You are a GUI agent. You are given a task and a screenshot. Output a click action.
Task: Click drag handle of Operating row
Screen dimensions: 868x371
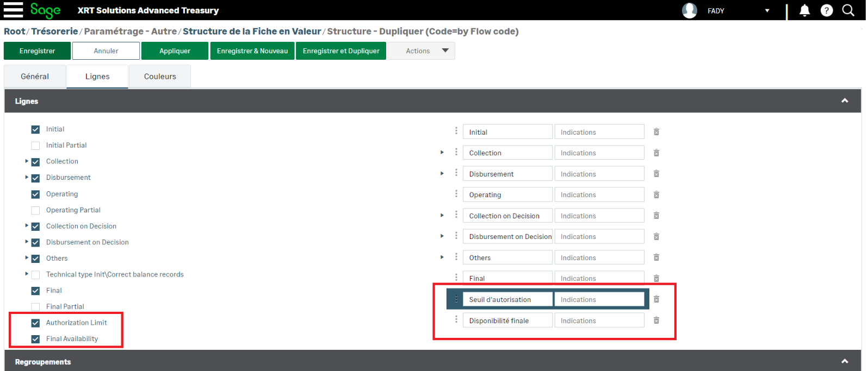click(456, 194)
